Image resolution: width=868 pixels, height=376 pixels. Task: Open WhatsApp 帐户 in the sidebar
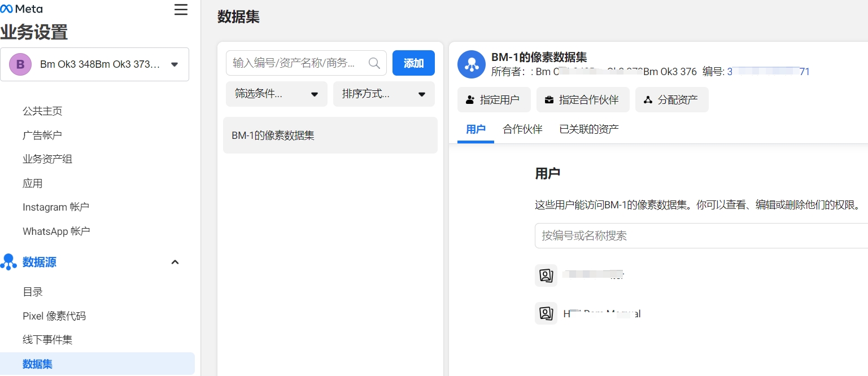[x=56, y=231]
